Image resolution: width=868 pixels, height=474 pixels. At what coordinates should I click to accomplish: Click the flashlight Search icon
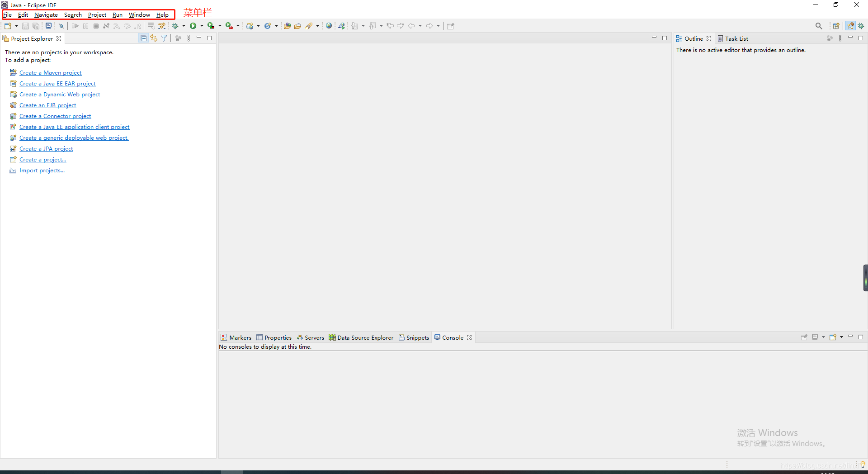click(309, 26)
